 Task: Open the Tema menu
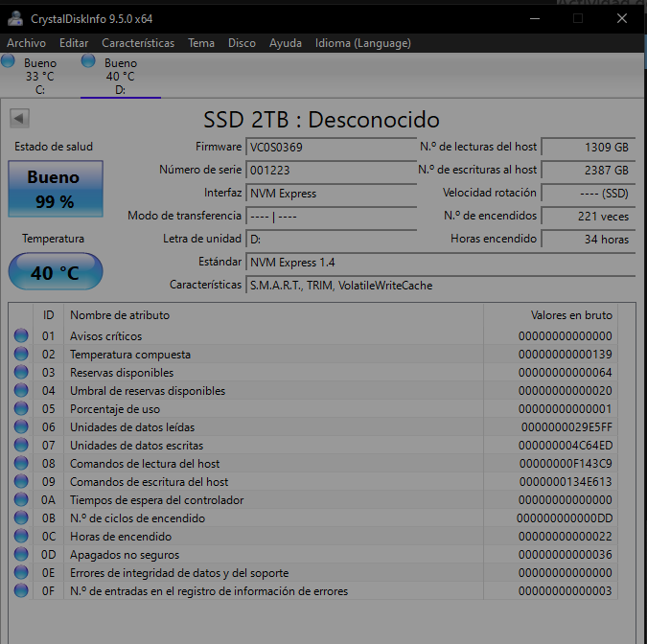tap(201, 43)
